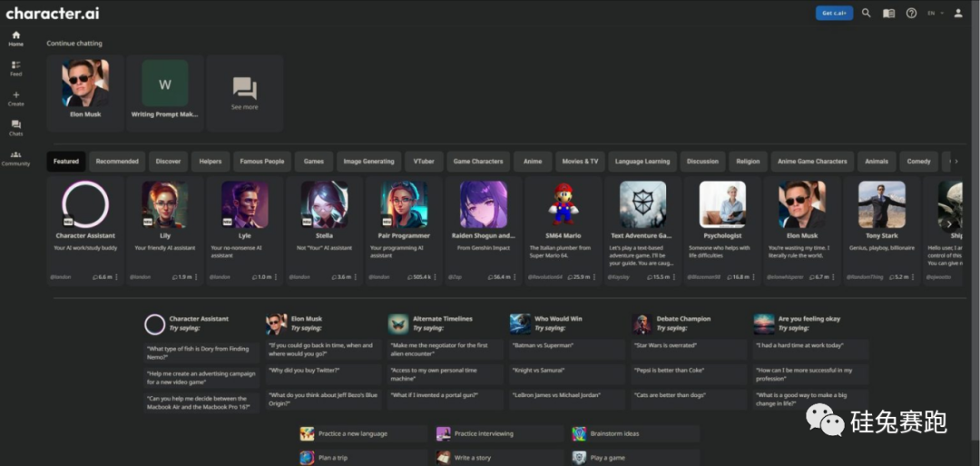
Task: Open the Lily character card
Action: pos(165,231)
